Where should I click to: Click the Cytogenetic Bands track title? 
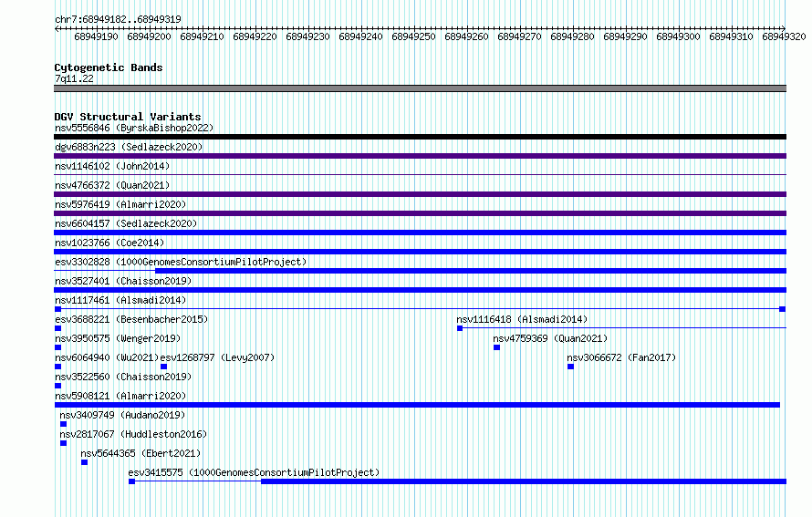pos(109,67)
